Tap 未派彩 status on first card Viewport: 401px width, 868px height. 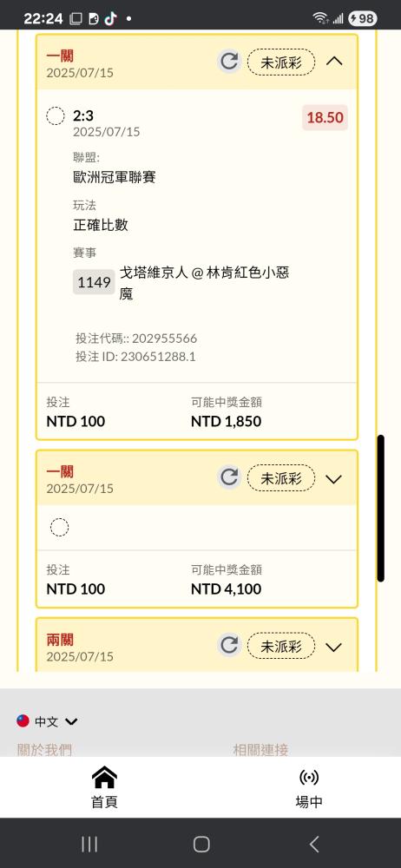(281, 62)
